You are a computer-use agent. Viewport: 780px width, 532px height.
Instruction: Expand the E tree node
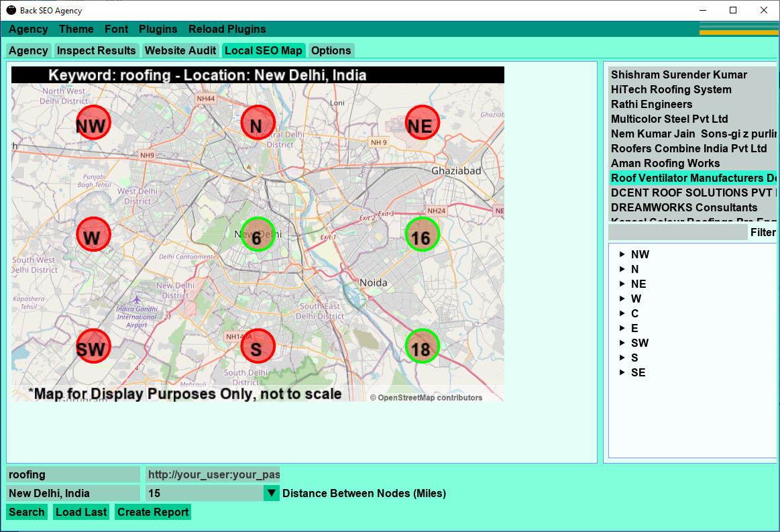click(622, 328)
